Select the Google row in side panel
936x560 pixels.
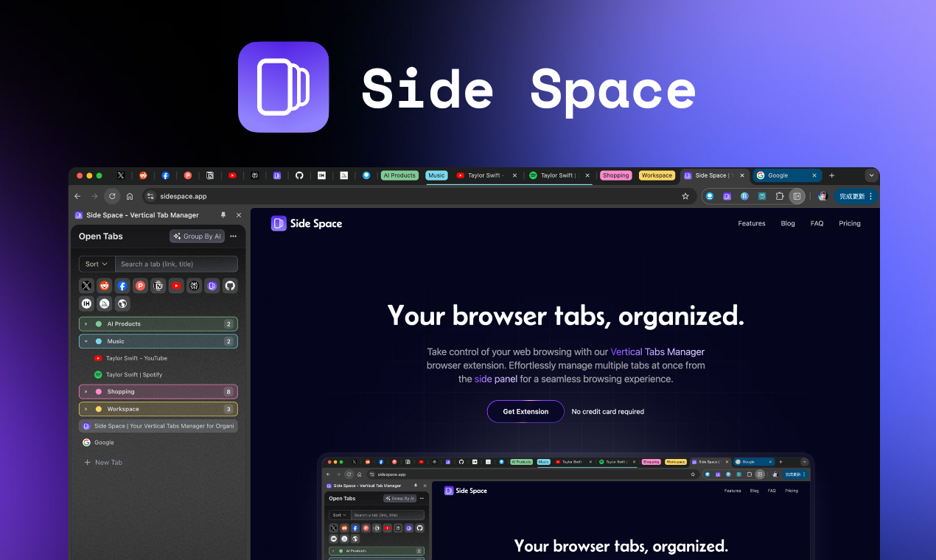point(158,443)
